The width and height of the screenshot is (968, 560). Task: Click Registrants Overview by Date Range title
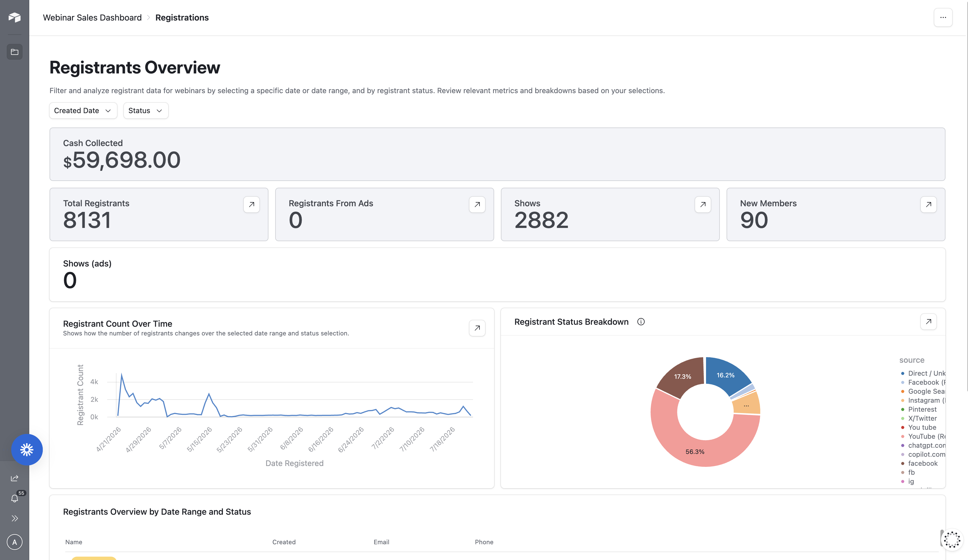[x=157, y=512]
